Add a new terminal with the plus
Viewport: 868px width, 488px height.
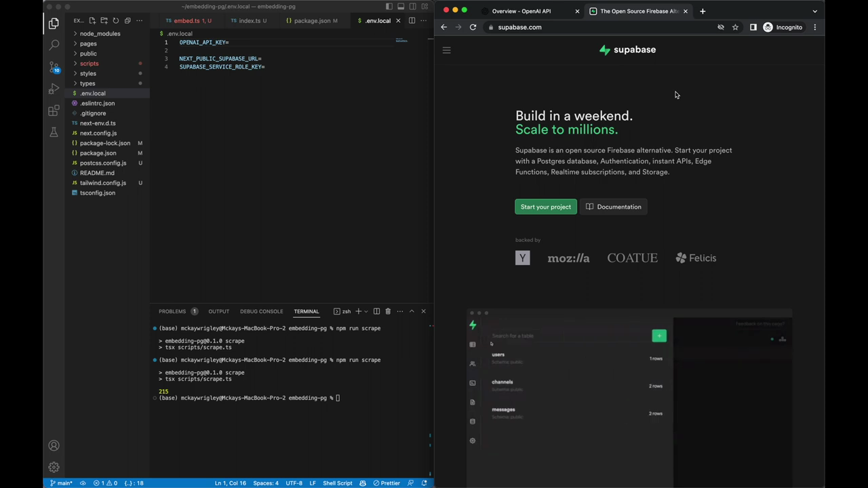coord(358,311)
